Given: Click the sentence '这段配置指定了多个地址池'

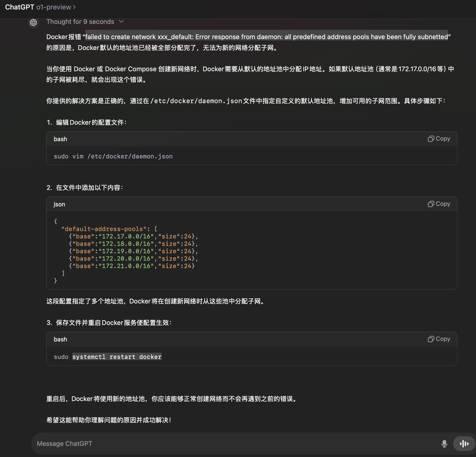Looking at the screenshot, I should 156,301.
